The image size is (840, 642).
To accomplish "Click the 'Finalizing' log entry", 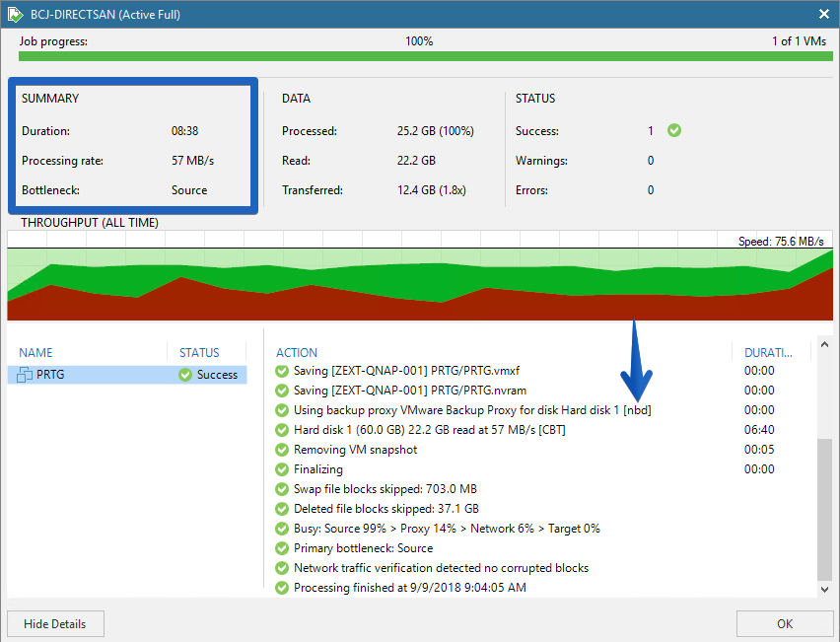I will [318, 469].
